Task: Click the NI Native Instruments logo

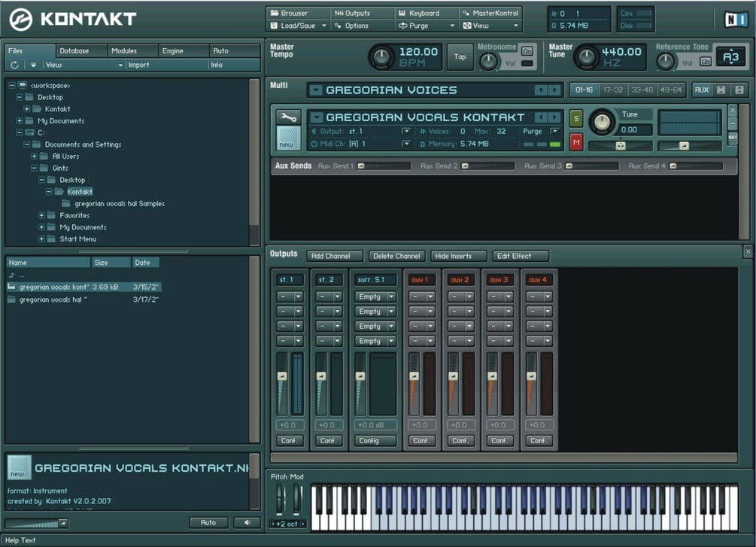Action: pos(736,20)
